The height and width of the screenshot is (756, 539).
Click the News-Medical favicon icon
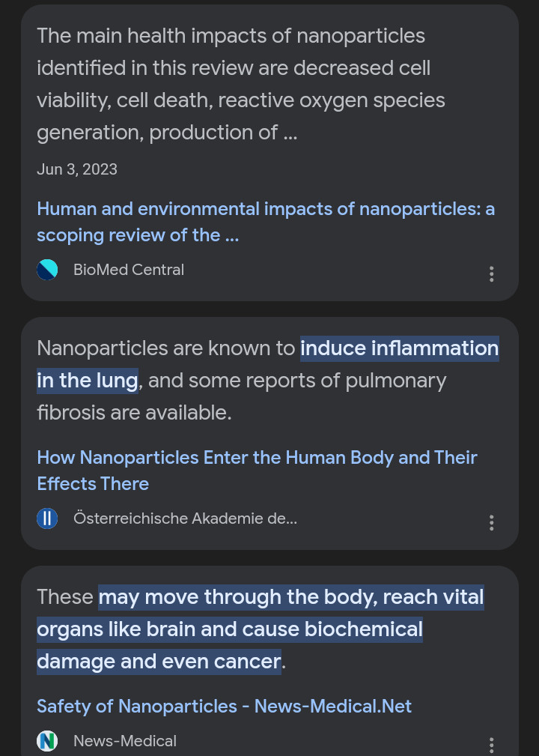(47, 741)
